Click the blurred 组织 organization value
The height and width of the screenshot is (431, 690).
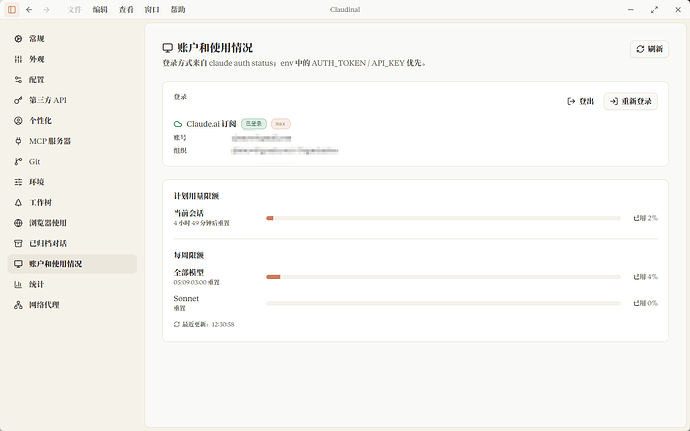(x=285, y=151)
